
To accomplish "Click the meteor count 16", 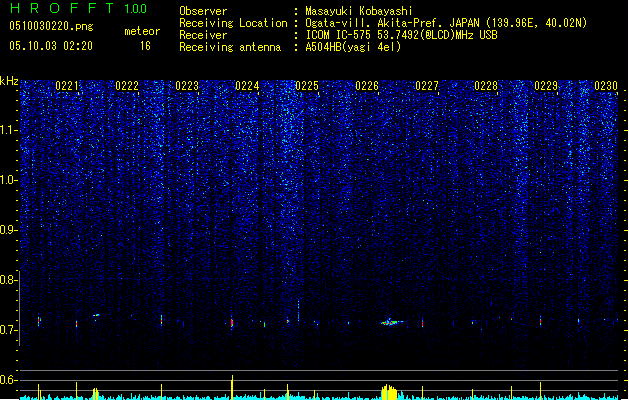I will 145,46.
